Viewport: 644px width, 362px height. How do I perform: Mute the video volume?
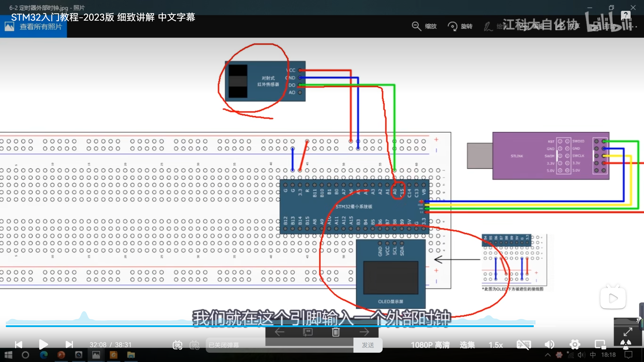pyautogui.click(x=549, y=344)
